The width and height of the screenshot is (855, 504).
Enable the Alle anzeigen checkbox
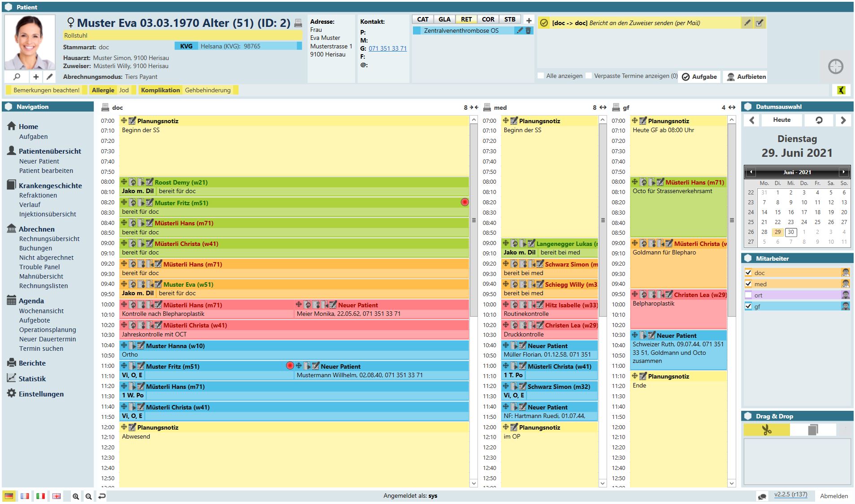(541, 76)
